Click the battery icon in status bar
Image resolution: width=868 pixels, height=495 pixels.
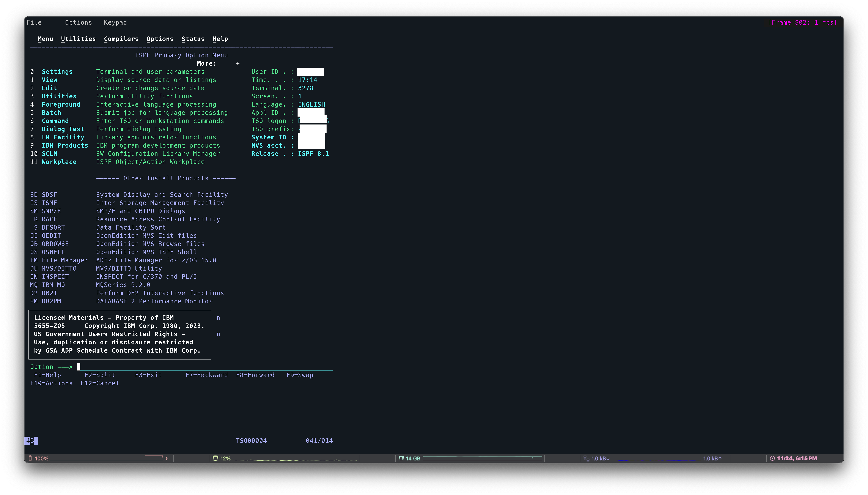pos(30,458)
